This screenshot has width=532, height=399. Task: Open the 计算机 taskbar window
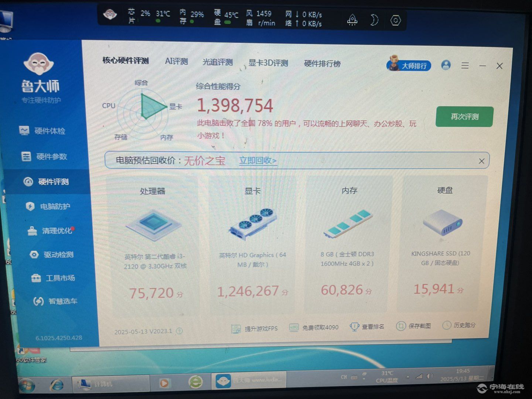(110, 384)
